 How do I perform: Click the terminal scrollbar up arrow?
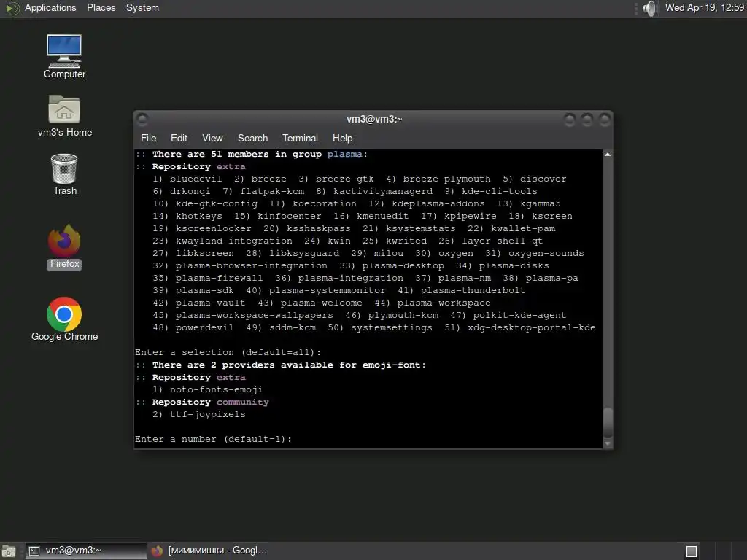pyautogui.click(x=608, y=155)
